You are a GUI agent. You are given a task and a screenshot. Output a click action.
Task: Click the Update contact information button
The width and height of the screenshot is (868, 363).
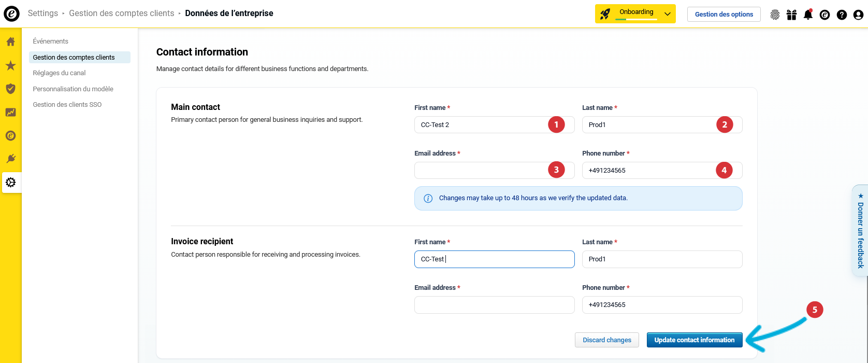[694, 340]
